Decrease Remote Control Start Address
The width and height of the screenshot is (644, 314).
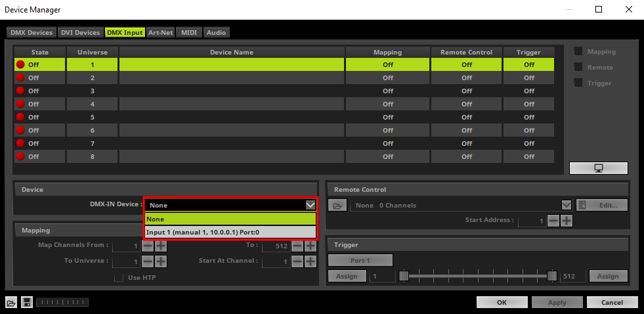click(553, 221)
